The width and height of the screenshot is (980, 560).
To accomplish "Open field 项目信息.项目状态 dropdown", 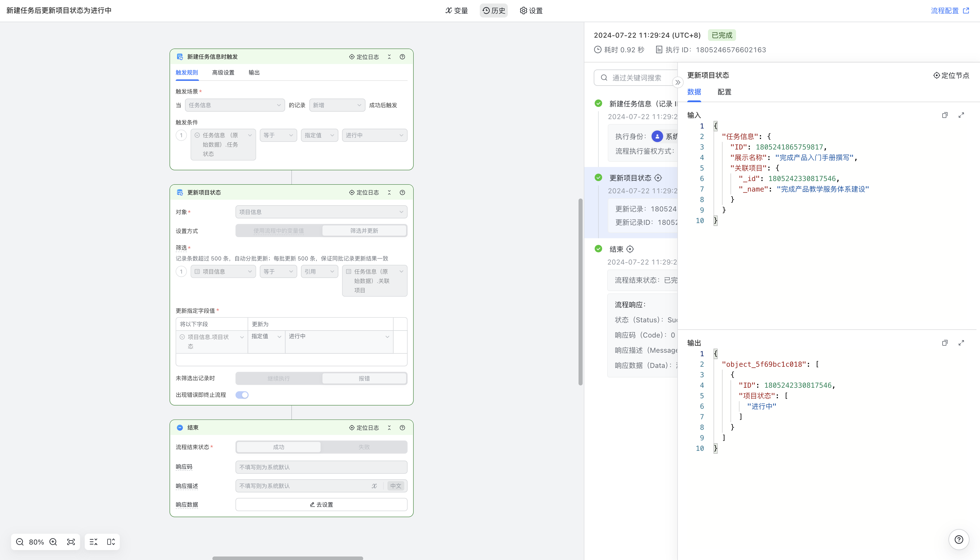I will (212, 342).
